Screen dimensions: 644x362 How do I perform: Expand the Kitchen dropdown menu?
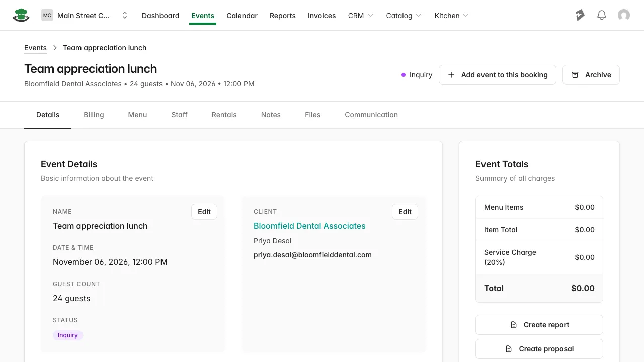pos(452,16)
